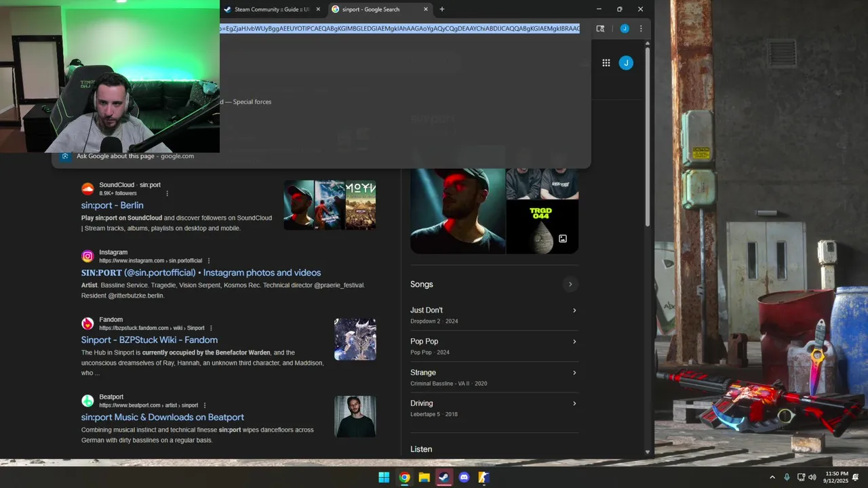
Task: Open the Sinport - BZPStuck Wiki Fandom link
Action: (149, 340)
